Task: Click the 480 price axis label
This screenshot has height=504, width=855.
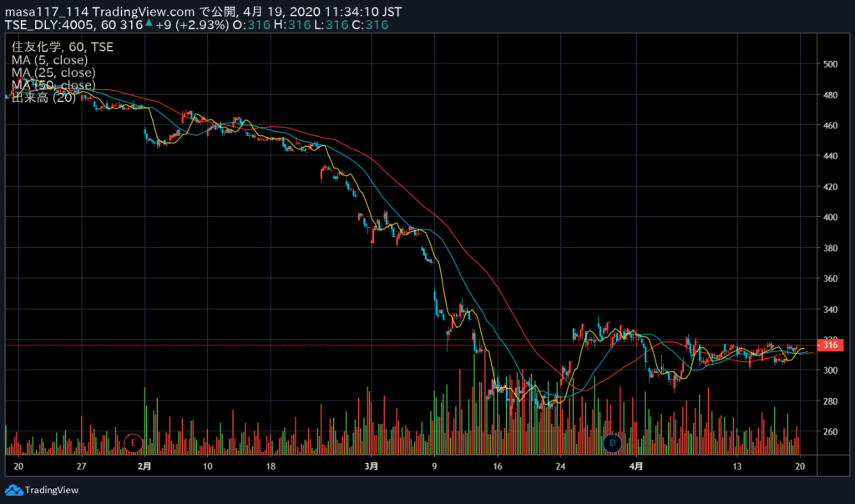Action: click(x=830, y=95)
